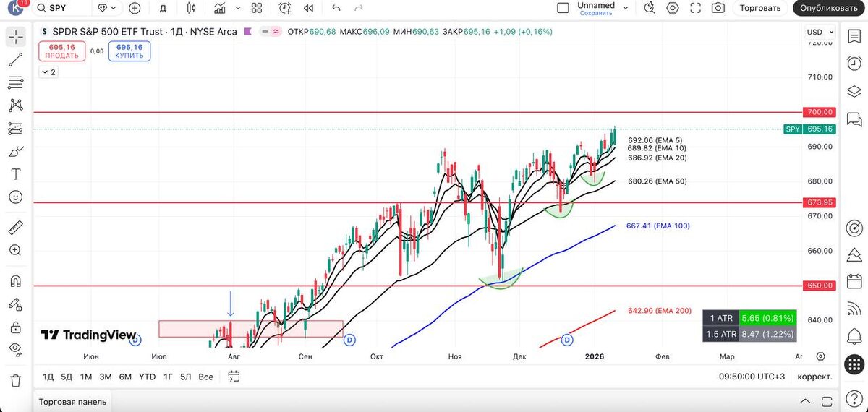Toggle hide all drawings eye icon

click(x=16, y=349)
